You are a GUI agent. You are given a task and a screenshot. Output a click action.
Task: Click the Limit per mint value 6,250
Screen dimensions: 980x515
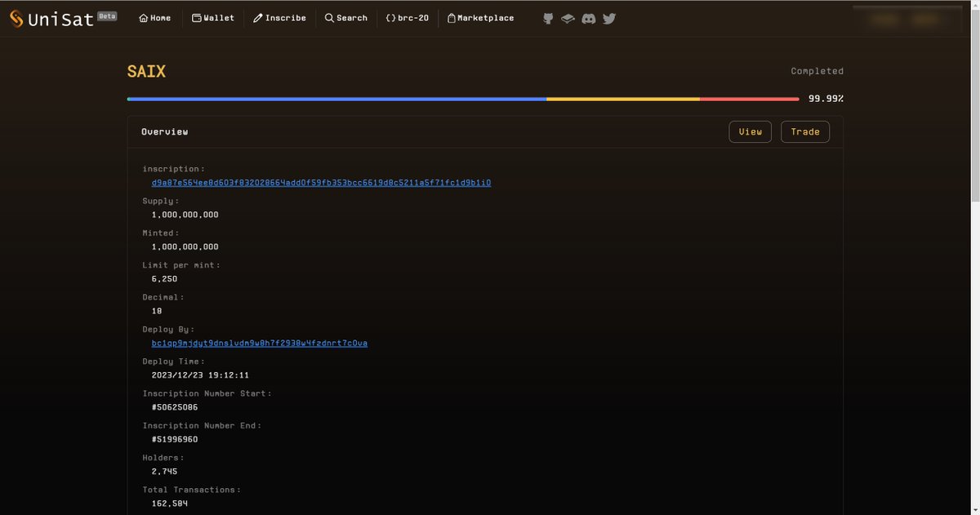pyautogui.click(x=164, y=279)
